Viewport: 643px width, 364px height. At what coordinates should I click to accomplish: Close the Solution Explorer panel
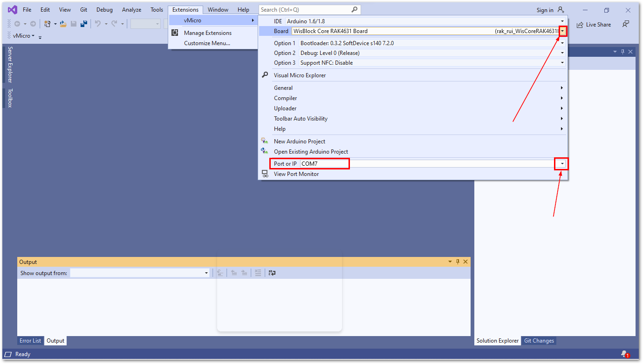pos(630,52)
